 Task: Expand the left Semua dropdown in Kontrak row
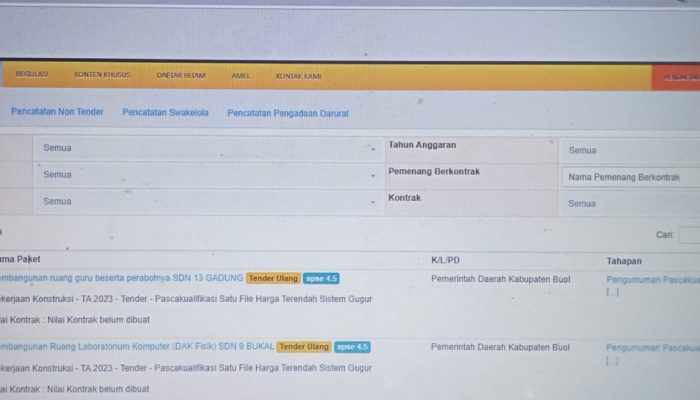[x=208, y=202]
